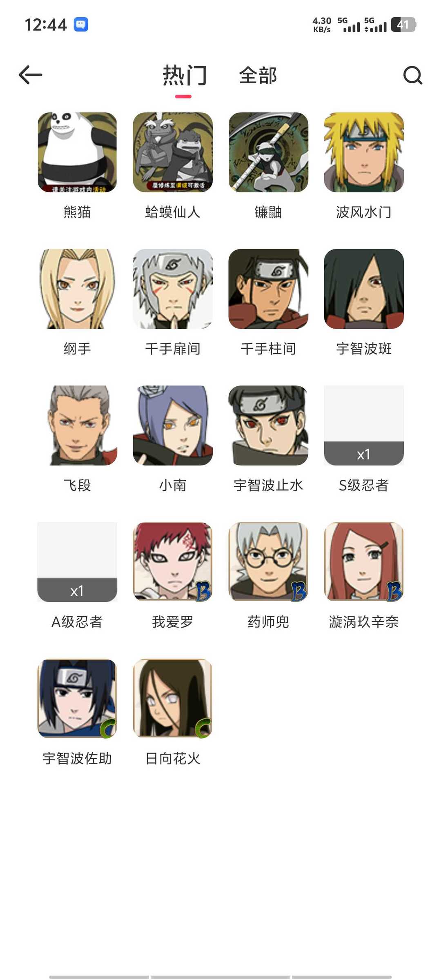Select the 纲手 character portrait
This screenshot has height=980, width=441.
77,289
